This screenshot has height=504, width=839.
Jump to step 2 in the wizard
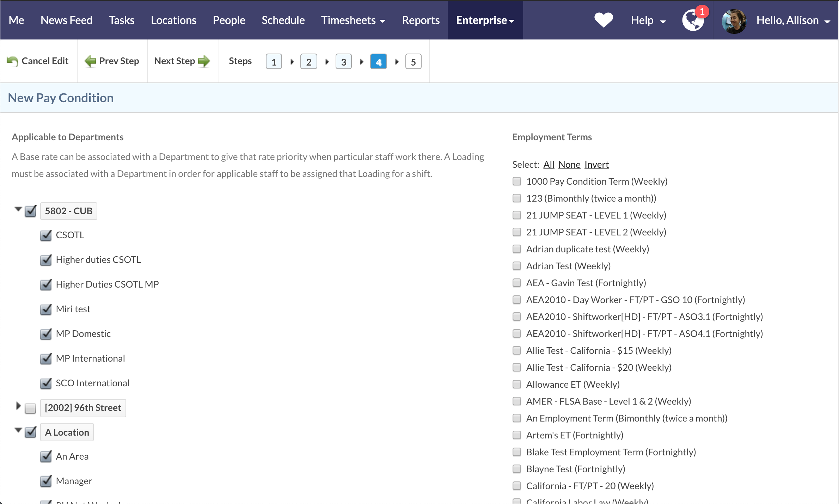tap(308, 61)
